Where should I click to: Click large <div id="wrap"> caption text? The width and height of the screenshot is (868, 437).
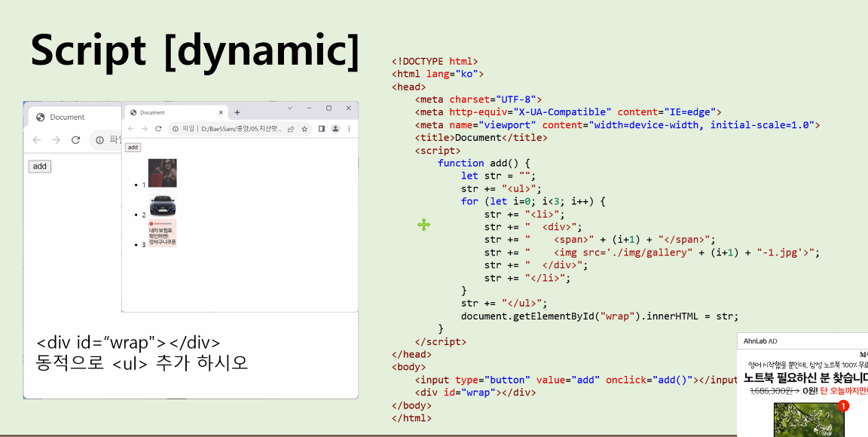coord(128,342)
